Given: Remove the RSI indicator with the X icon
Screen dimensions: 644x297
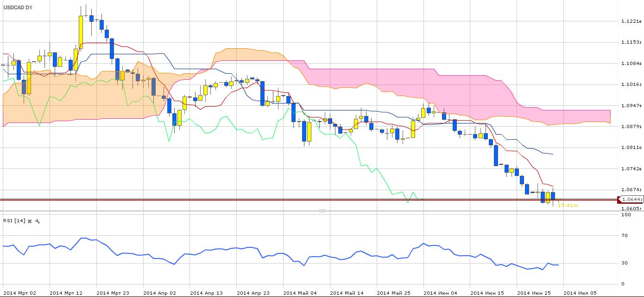Looking at the screenshot, I should pos(30,221).
